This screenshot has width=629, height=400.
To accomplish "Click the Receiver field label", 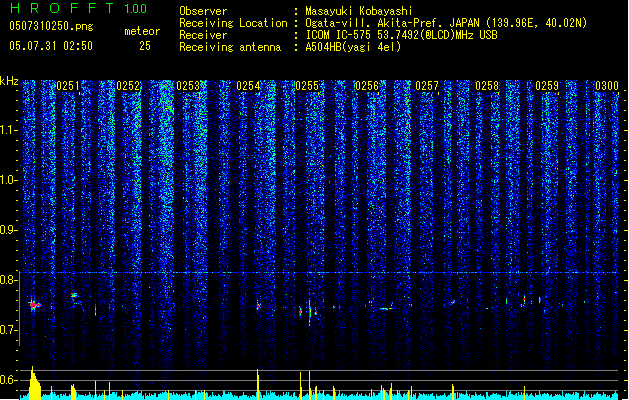I will point(203,35).
